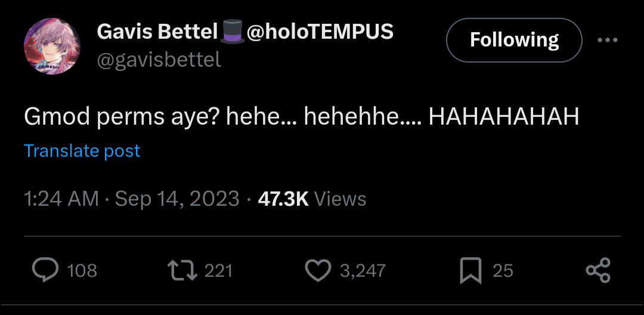Like the post with the heart icon
Image resolution: width=644 pixels, height=315 pixels.
point(317,270)
